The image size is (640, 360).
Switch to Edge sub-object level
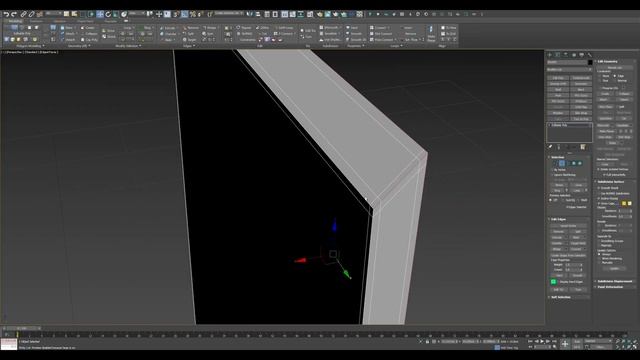562,163
